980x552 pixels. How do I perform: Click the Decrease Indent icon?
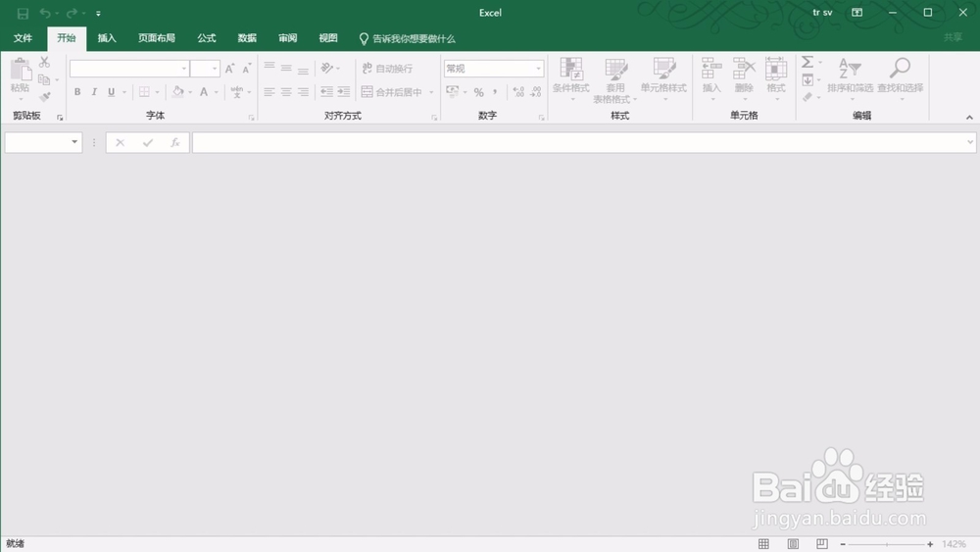[x=327, y=92]
